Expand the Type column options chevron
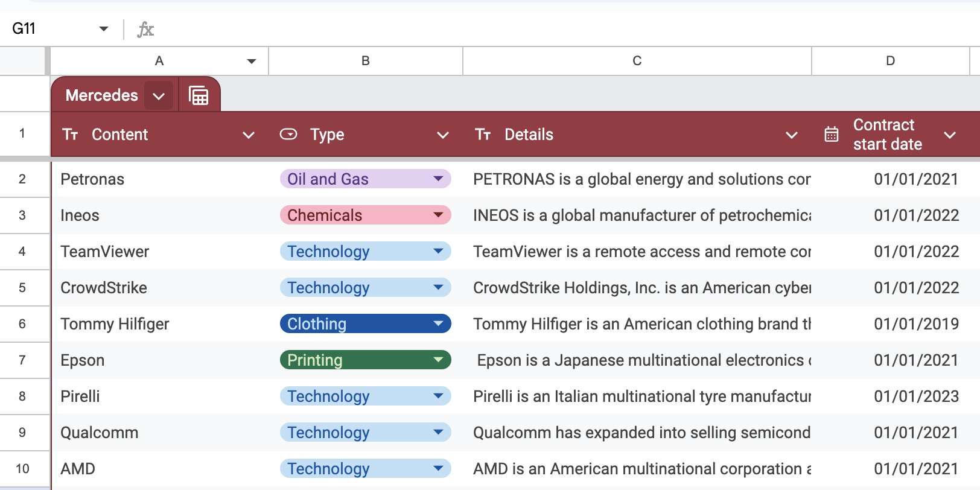The width and height of the screenshot is (980, 490). pos(443,135)
